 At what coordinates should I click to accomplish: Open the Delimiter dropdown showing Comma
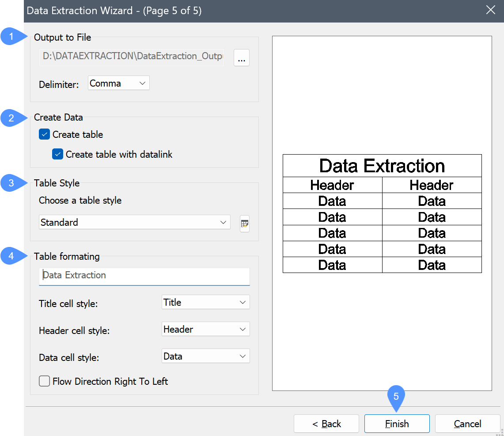(x=118, y=83)
